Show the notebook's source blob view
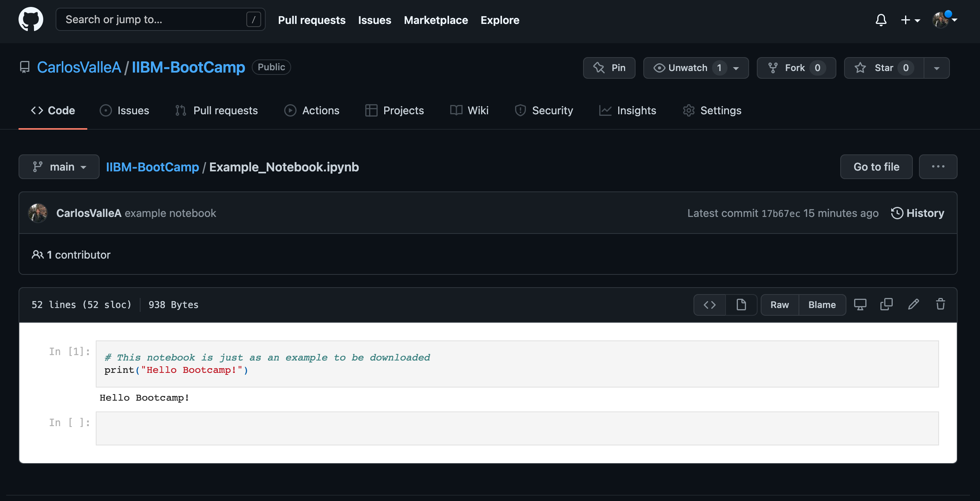This screenshot has height=501, width=980. click(x=710, y=305)
